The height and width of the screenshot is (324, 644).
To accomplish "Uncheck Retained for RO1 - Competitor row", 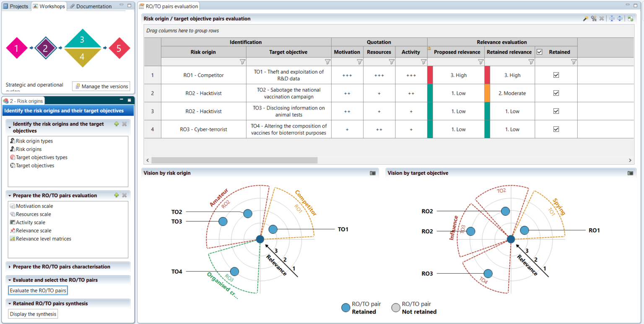I will coord(556,75).
